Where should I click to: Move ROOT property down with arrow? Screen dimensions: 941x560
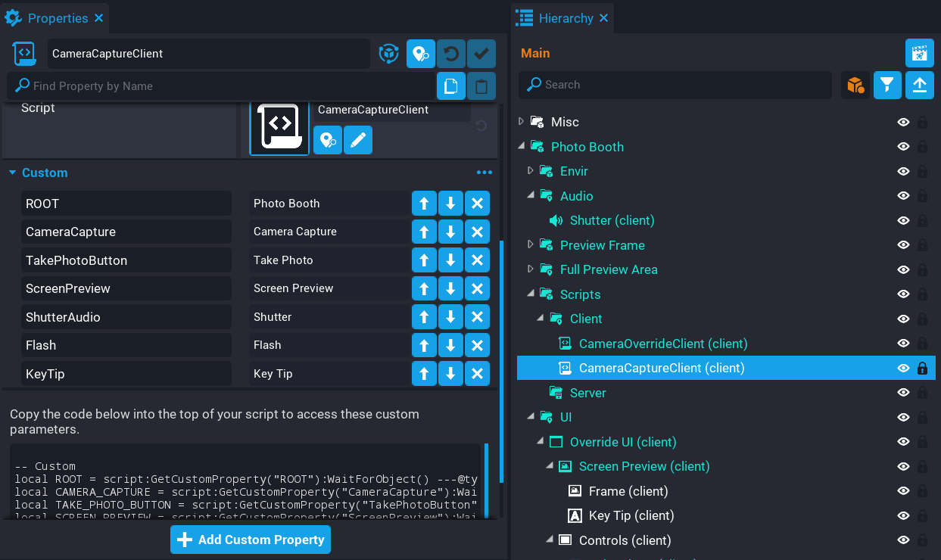[x=450, y=204]
